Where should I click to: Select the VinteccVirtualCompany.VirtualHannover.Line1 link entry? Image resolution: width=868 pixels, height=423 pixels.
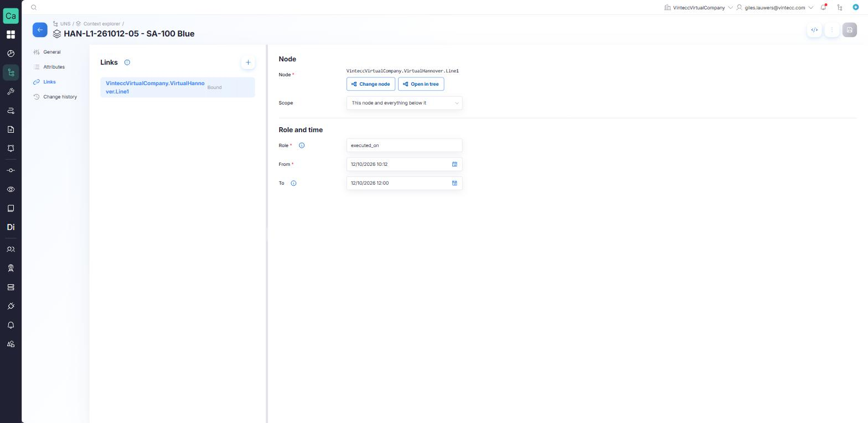click(x=178, y=87)
